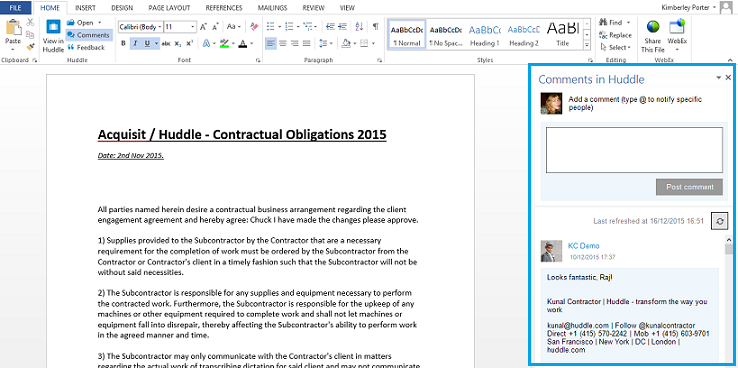Click the Cut scissors icon
The width and height of the screenshot is (738, 368).
(30, 22)
